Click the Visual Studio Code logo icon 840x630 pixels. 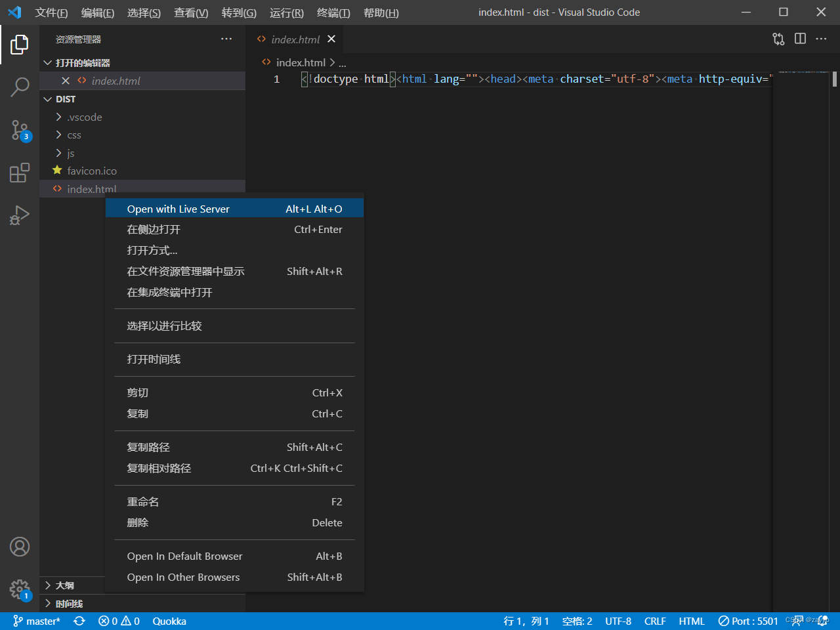(14, 12)
